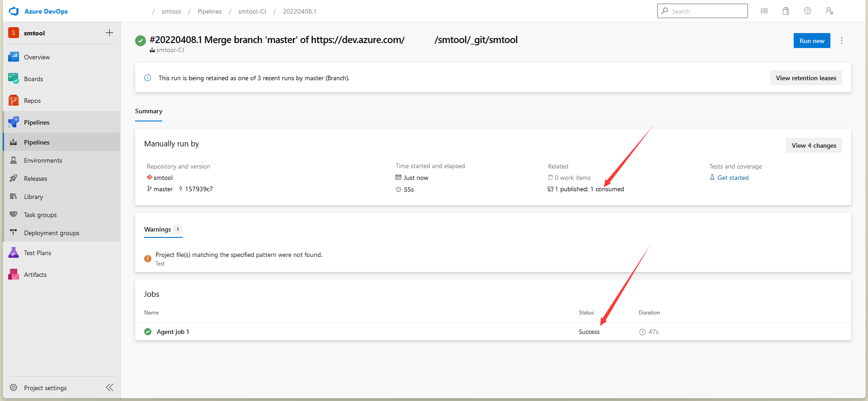This screenshot has width=868, height=401.
Task: Open Artifacts in the sidebar
Action: click(x=35, y=275)
